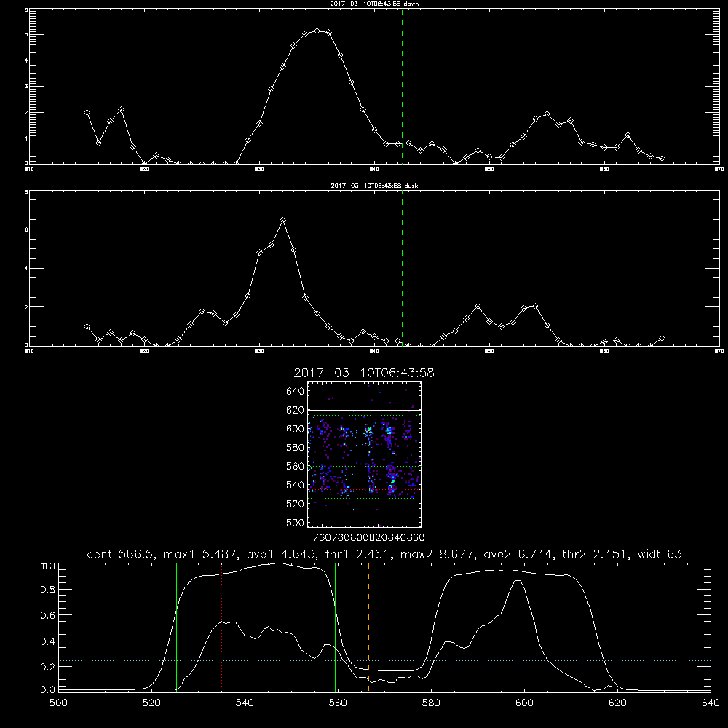The height and width of the screenshot is (728, 728).
Task: Click the rightmost green vertical line in bottom plot
Action: (590, 628)
